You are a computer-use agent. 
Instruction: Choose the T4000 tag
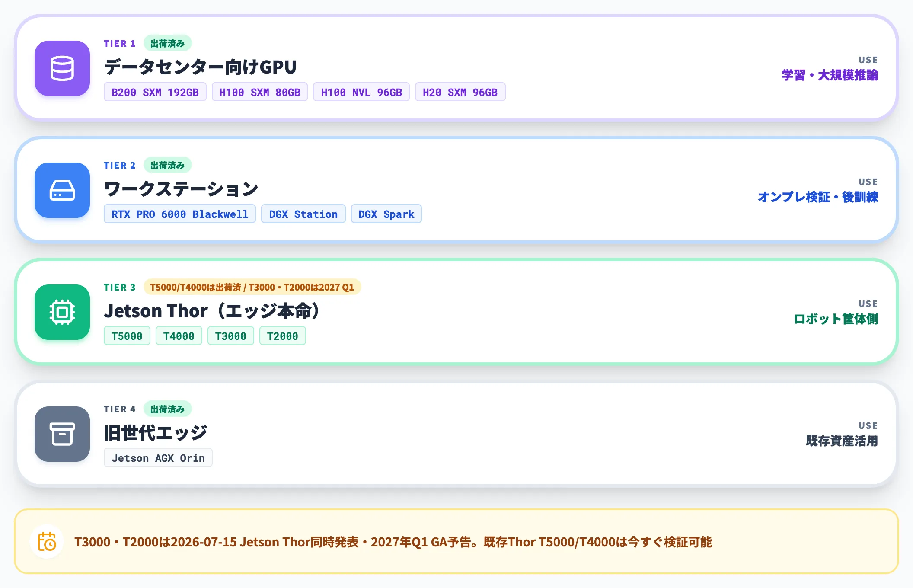tap(179, 336)
